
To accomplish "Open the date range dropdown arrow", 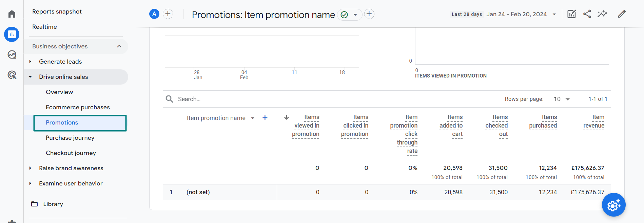I will point(554,14).
